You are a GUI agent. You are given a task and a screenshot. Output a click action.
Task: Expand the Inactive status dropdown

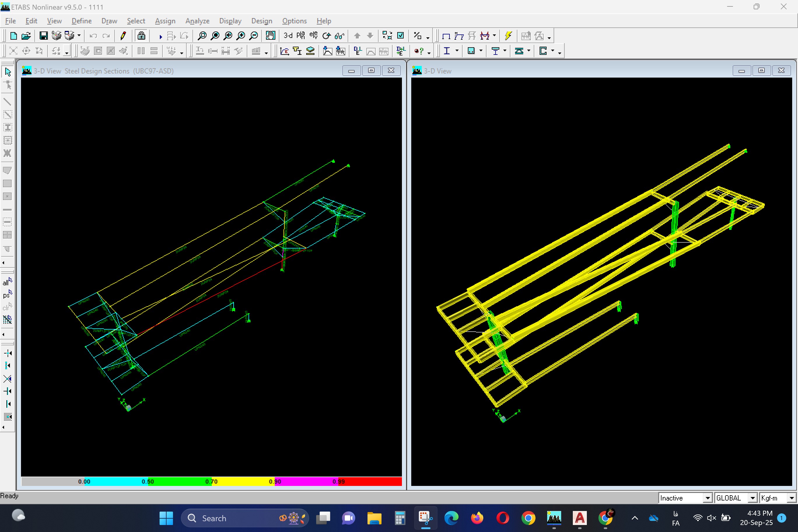click(x=707, y=498)
